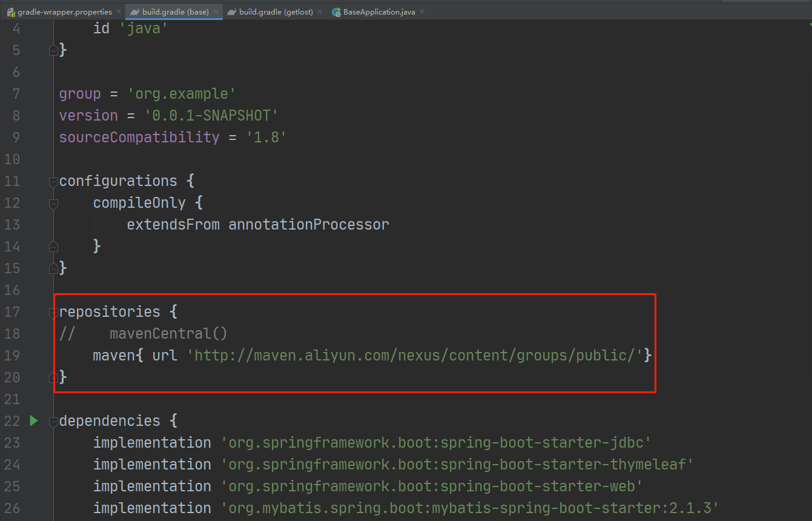The height and width of the screenshot is (521, 812).
Task: Click line number 21 in the gutter
Action: 12,399
